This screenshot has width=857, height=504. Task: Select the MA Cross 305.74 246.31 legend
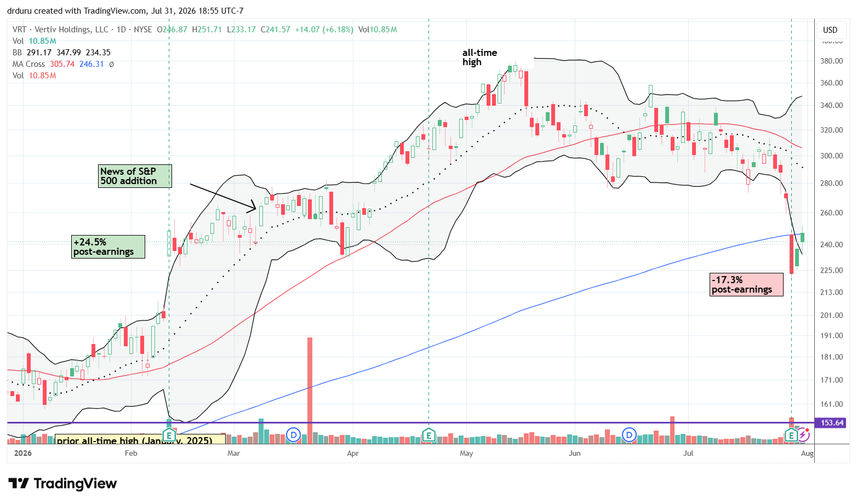[64, 64]
